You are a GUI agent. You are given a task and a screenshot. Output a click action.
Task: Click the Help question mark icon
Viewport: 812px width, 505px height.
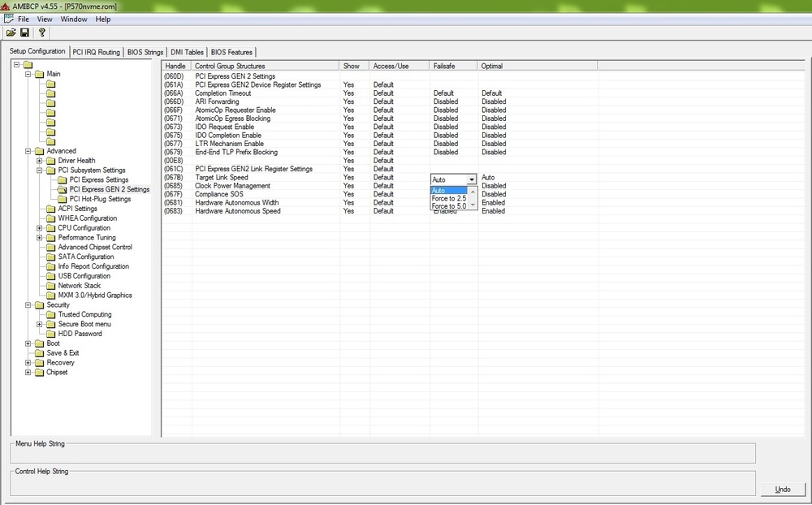tap(42, 32)
